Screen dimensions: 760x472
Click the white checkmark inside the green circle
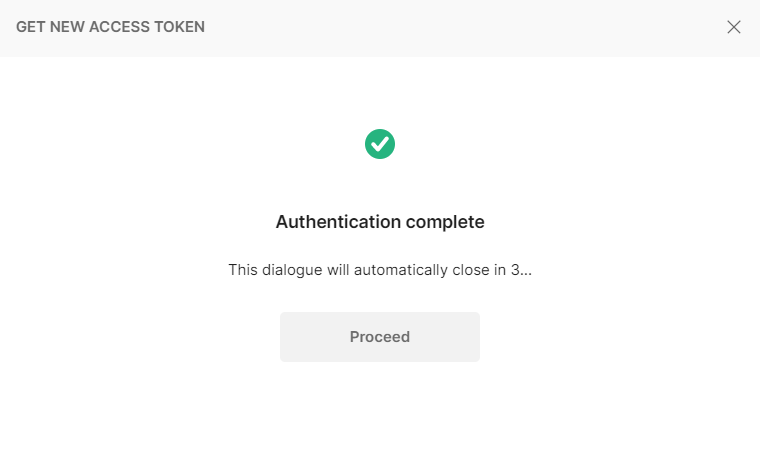point(380,144)
